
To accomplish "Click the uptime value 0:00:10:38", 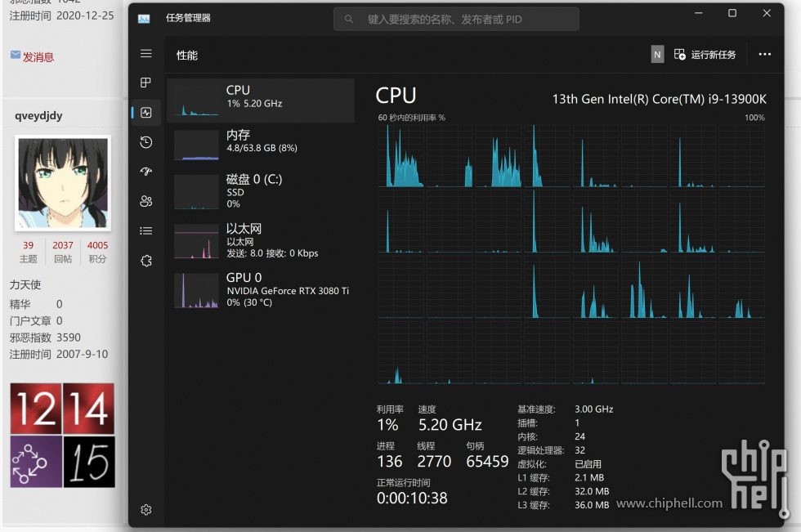I will click(x=412, y=498).
